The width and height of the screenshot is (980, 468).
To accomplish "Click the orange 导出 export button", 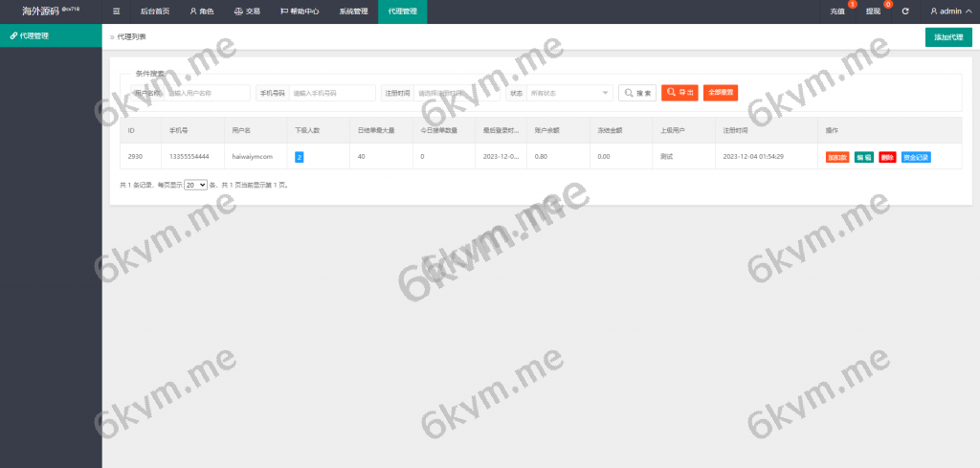I will point(679,93).
